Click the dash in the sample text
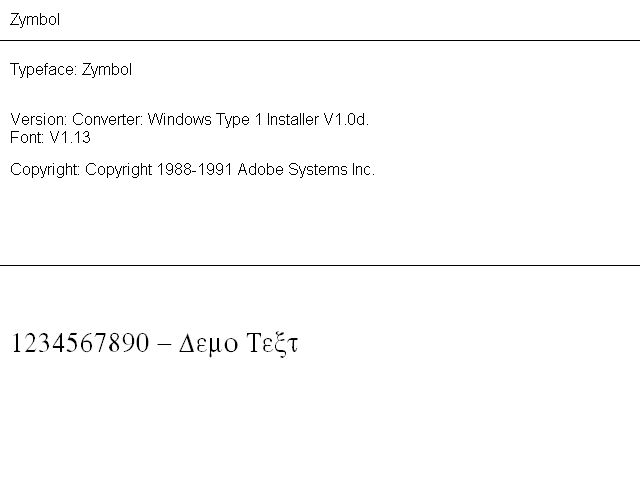 pyautogui.click(x=166, y=345)
